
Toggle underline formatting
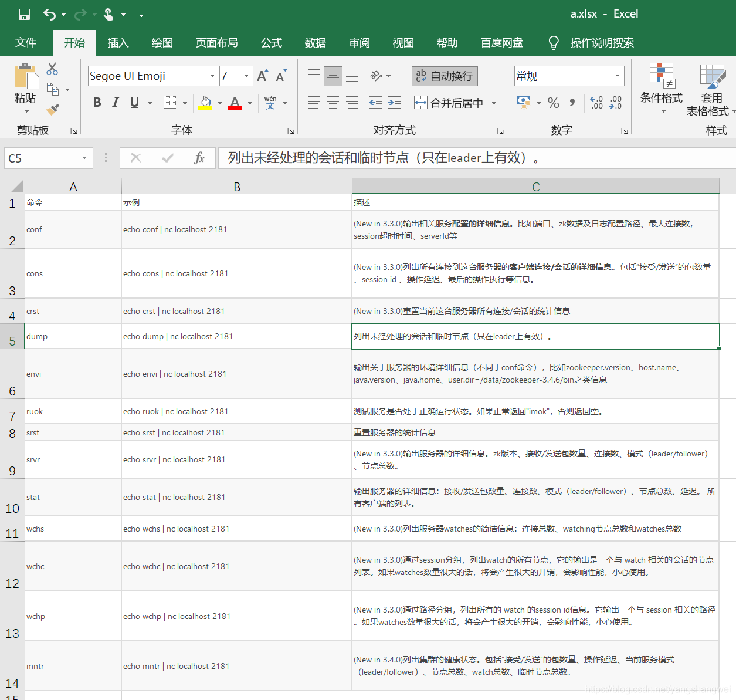point(134,103)
